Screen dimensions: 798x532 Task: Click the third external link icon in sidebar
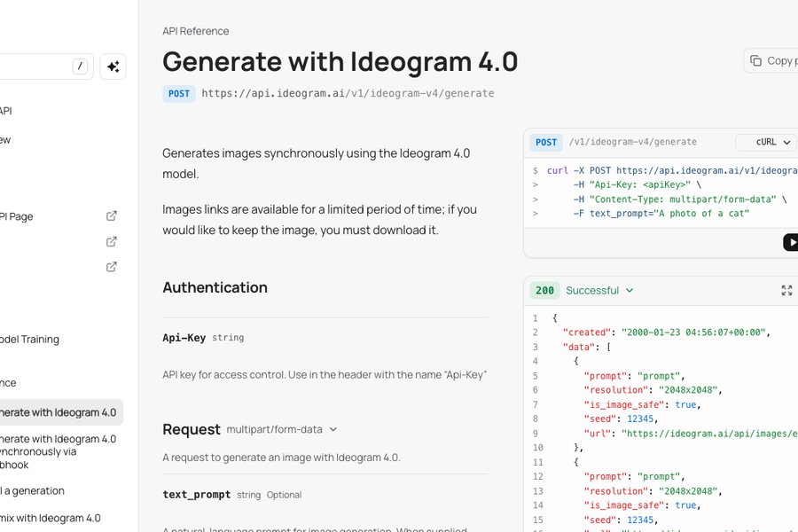112,267
